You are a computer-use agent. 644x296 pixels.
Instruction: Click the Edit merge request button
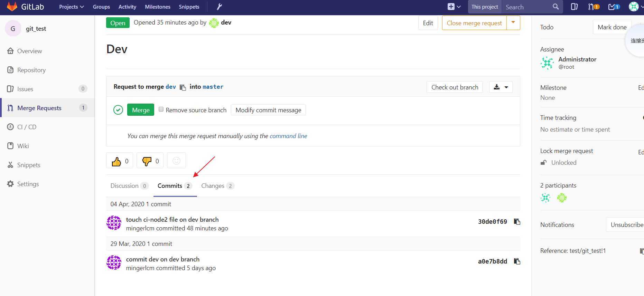click(428, 23)
